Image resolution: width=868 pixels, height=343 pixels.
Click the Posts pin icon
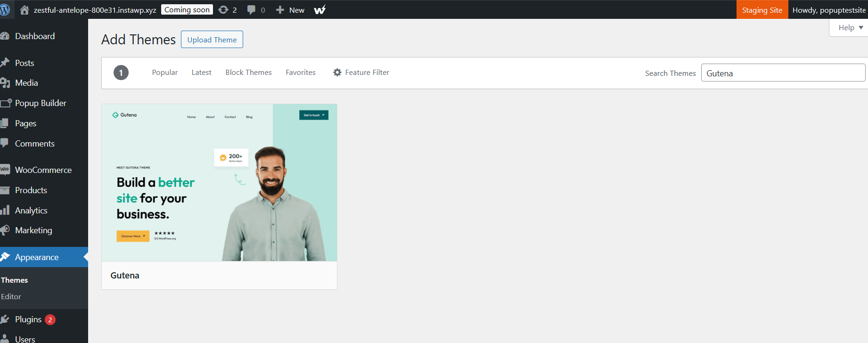pos(5,63)
